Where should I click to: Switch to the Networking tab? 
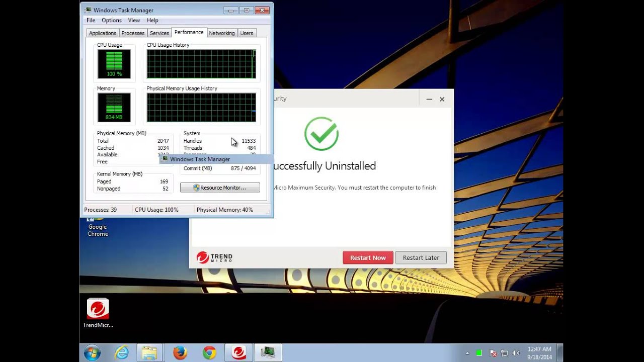point(222,33)
